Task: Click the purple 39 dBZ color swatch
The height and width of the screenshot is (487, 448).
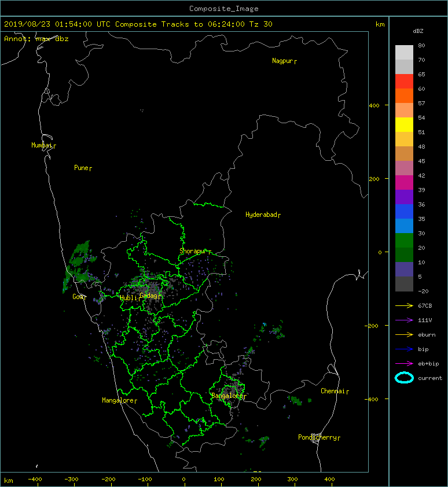Action: pos(404,197)
